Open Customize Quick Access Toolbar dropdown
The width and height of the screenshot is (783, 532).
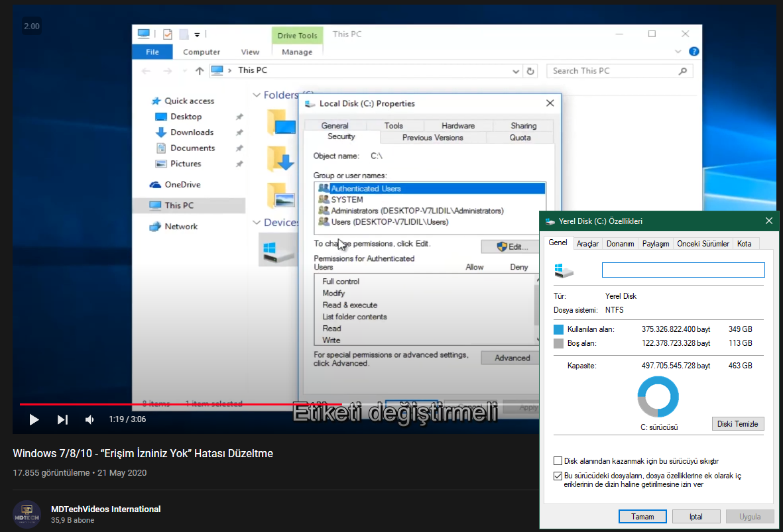[198, 34]
